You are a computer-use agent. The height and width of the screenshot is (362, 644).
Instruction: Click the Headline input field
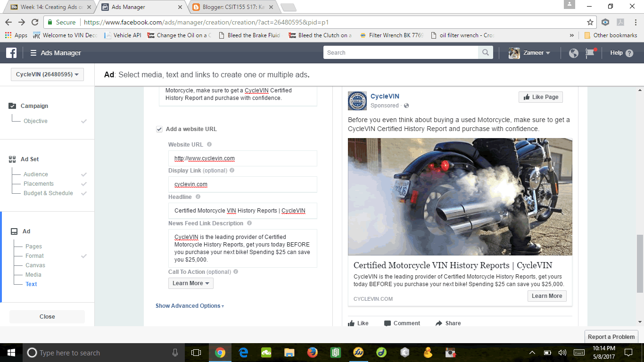pos(242,211)
